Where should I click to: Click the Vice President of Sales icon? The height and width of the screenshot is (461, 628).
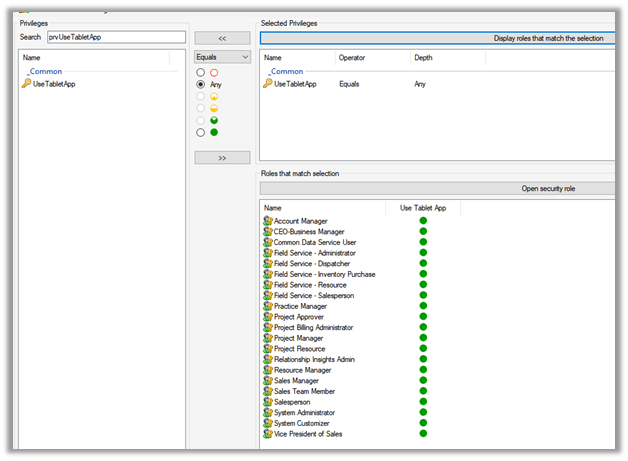coord(267,434)
